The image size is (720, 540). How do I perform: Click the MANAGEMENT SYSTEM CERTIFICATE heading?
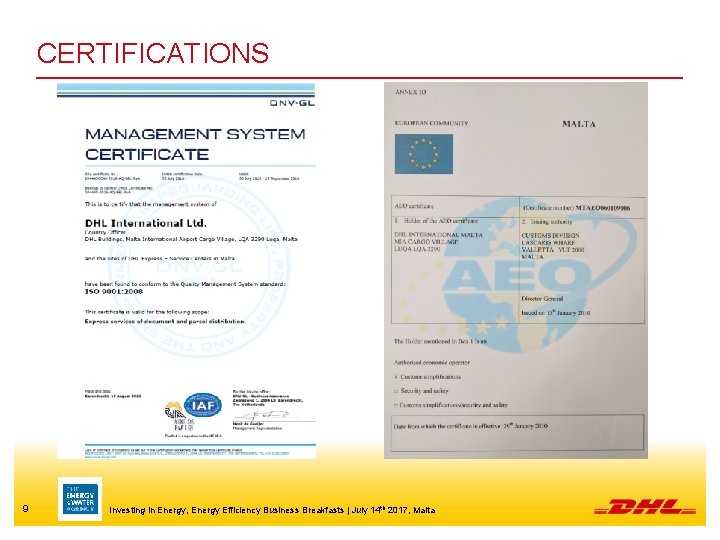point(195,144)
